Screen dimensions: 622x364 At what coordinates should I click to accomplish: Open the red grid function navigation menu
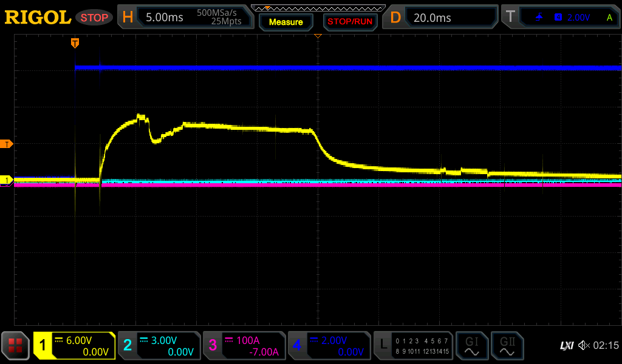[16, 346]
